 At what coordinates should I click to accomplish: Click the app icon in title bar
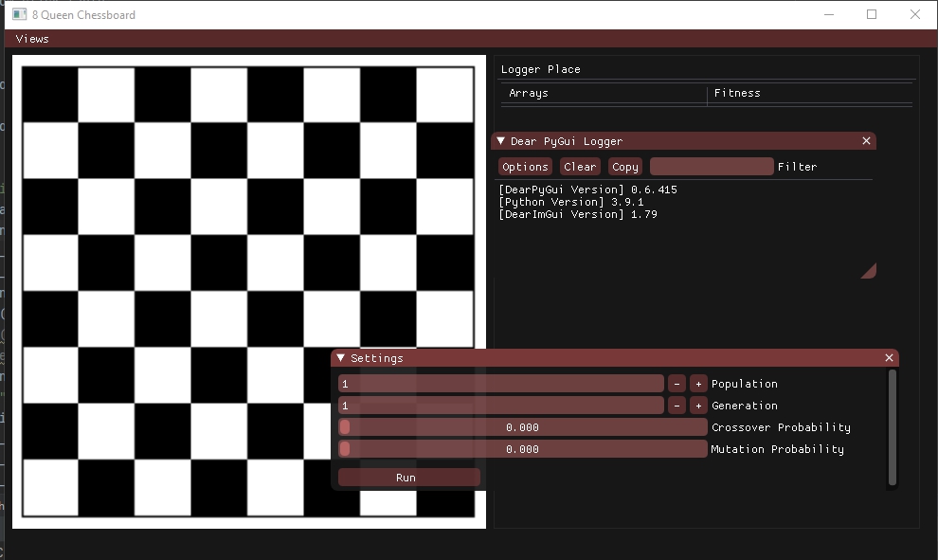click(x=20, y=14)
